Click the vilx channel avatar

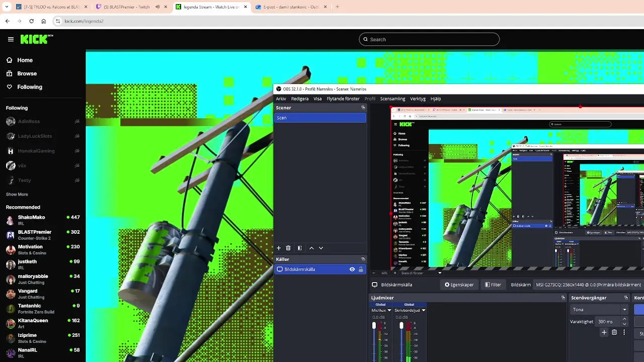click(x=11, y=165)
